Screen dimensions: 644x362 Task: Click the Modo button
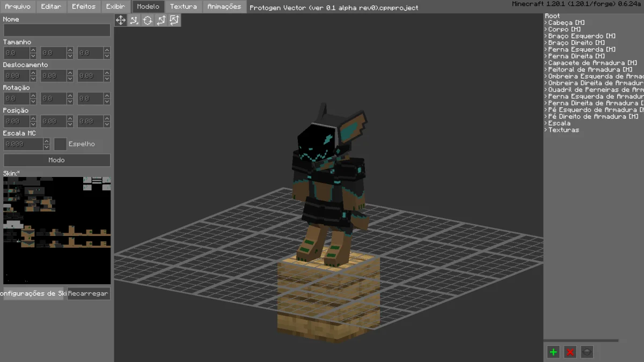coord(57,160)
